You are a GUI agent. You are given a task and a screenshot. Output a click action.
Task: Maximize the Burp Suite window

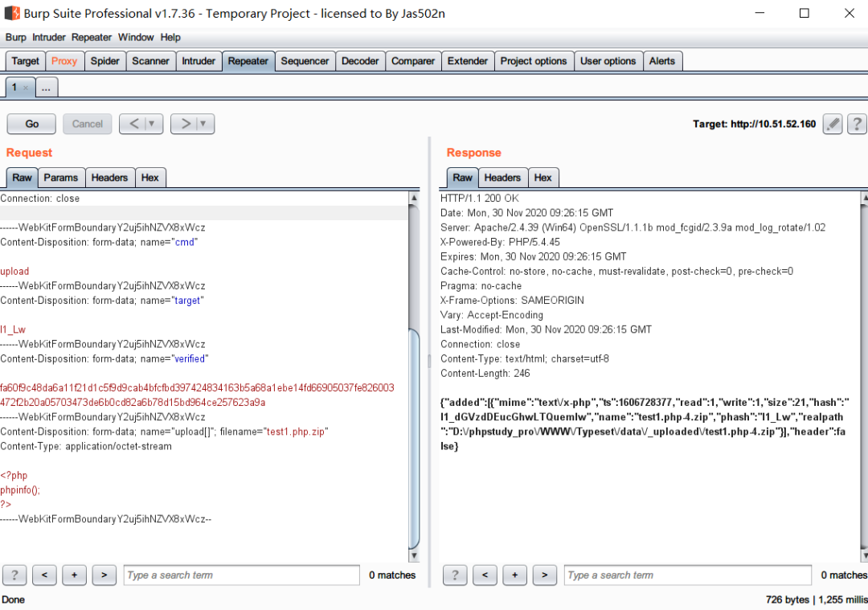(805, 13)
